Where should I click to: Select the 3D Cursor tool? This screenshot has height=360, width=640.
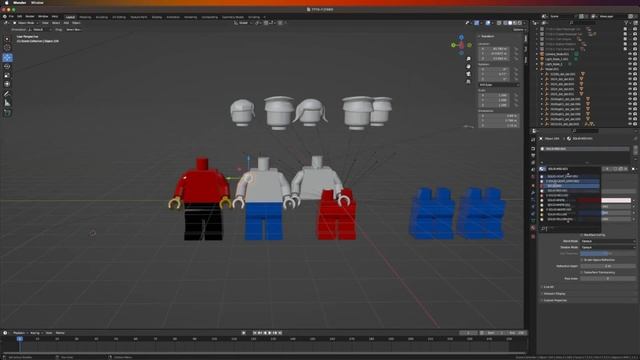pos(7,48)
